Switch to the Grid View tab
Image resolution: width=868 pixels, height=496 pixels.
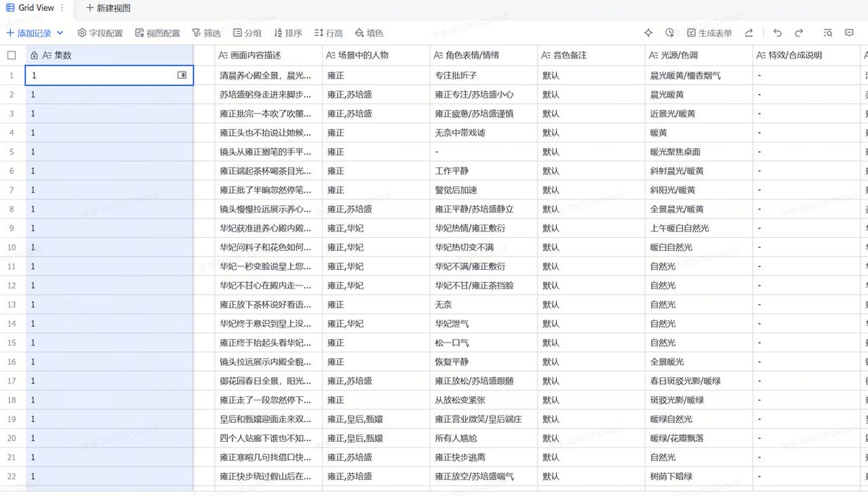35,7
